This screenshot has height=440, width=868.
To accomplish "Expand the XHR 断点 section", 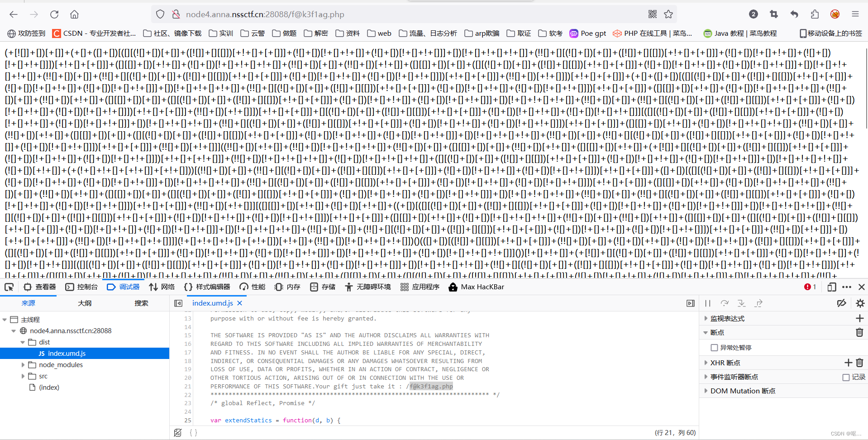I will click(x=706, y=363).
